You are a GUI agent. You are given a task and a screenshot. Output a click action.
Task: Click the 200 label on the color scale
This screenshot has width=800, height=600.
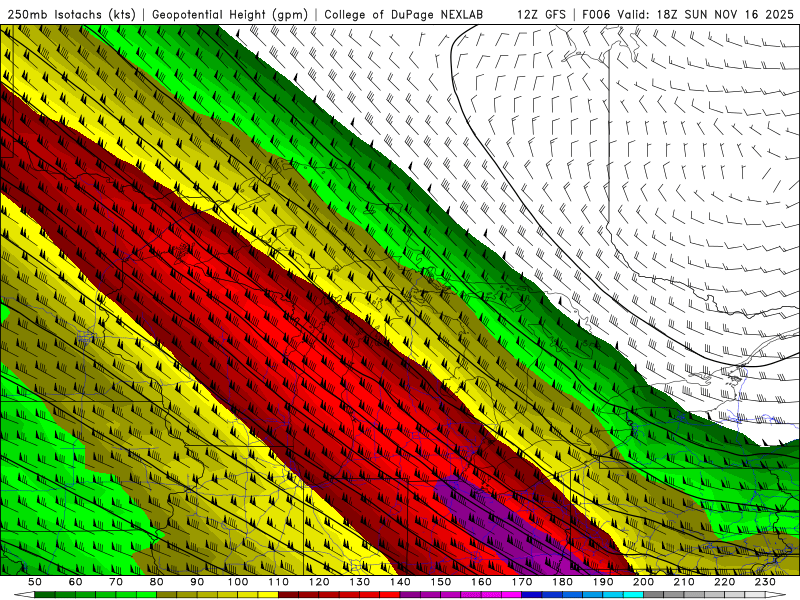[x=643, y=582]
